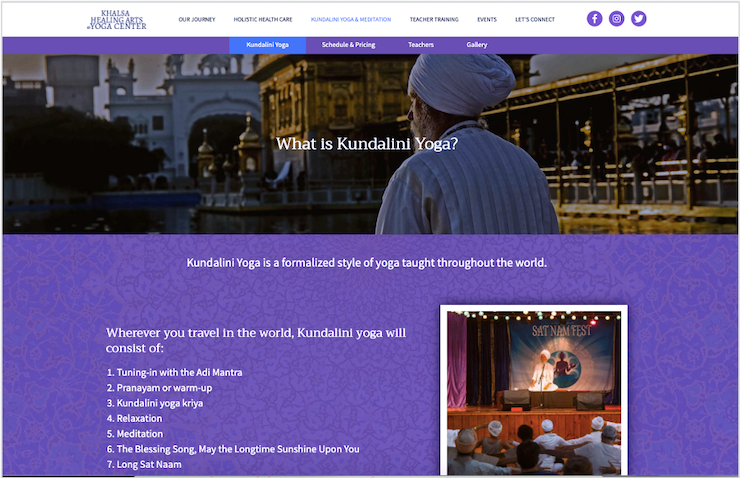Open the Events menu item
Viewport: 740px width, 478px height.
coord(487,19)
